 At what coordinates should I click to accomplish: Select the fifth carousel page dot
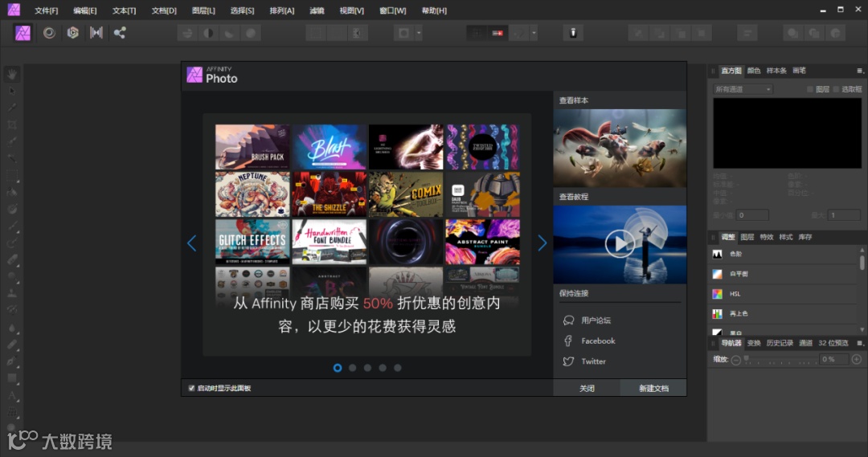[398, 368]
